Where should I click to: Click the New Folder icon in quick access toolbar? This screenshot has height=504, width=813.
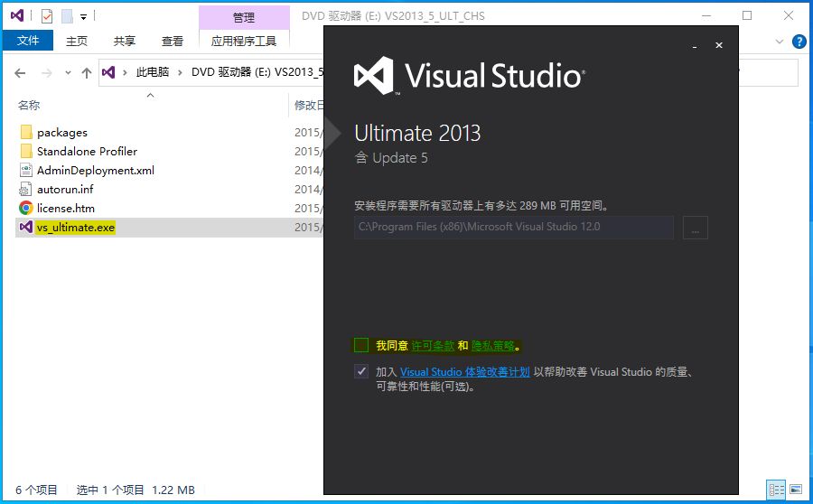pyautogui.click(x=66, y=16)
